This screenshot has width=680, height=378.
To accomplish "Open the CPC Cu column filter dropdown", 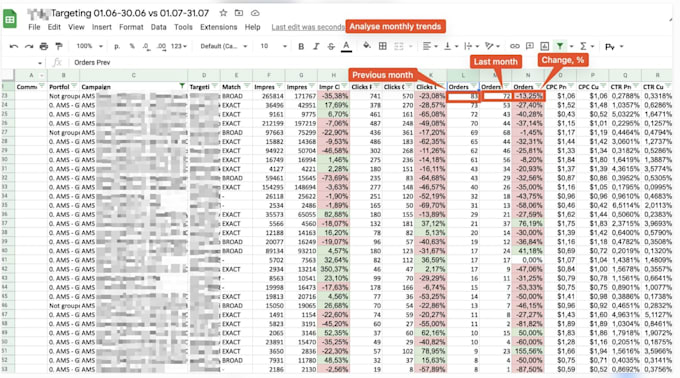I will [x=603, y=86].
